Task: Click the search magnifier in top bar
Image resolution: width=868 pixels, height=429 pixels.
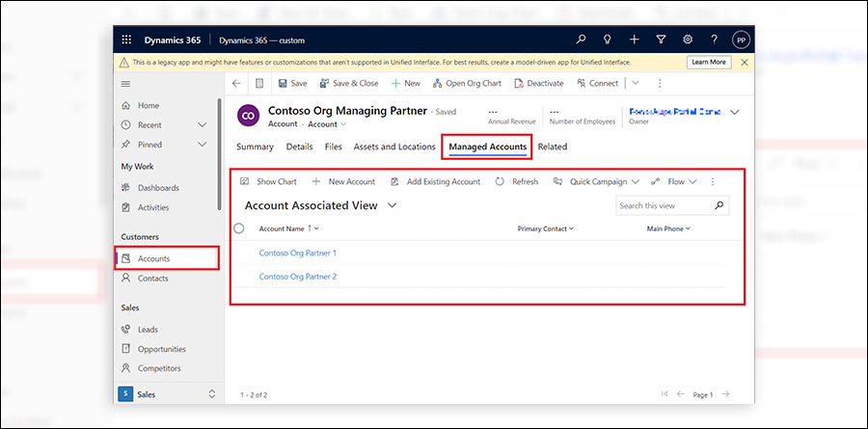Action: click(581, 40)
